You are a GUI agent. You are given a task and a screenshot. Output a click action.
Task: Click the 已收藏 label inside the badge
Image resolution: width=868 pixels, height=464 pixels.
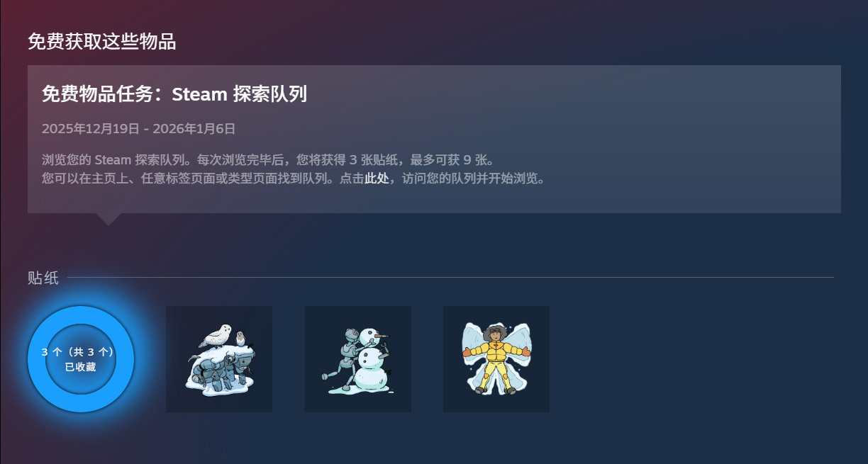coord(80,367)
